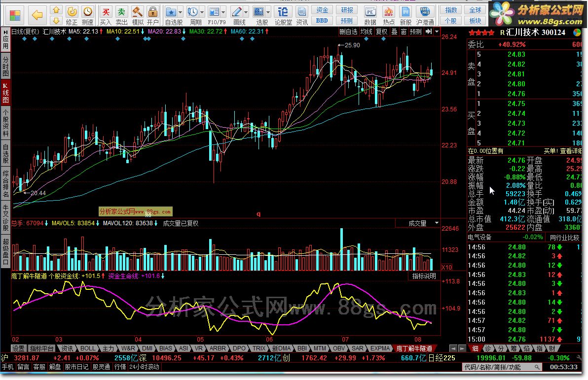
Task: Switch to the 个股资料 side tab
Action: [5, 123]
